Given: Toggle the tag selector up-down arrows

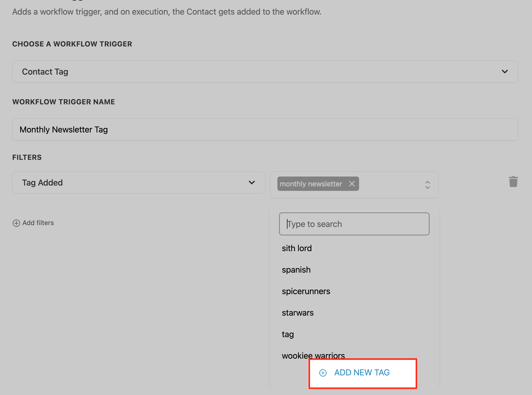Looking at the screenshot, I should pos(427,185).
